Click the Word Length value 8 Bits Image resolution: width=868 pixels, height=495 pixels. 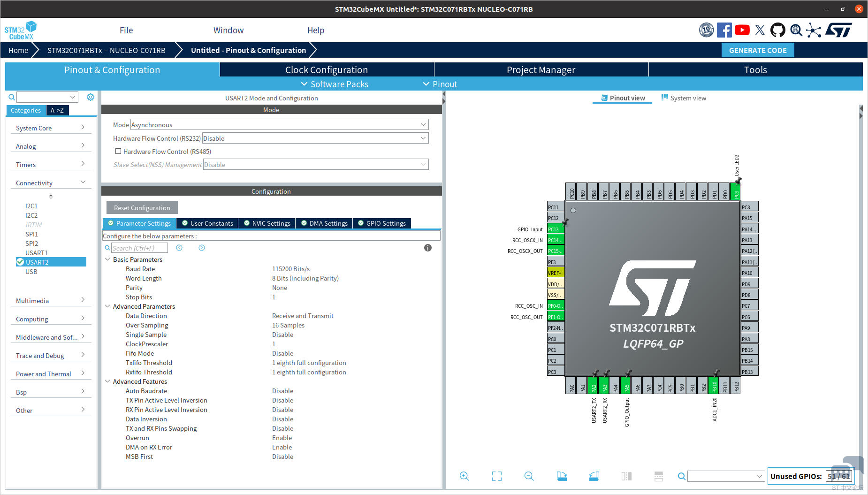[x=305, y=278]
